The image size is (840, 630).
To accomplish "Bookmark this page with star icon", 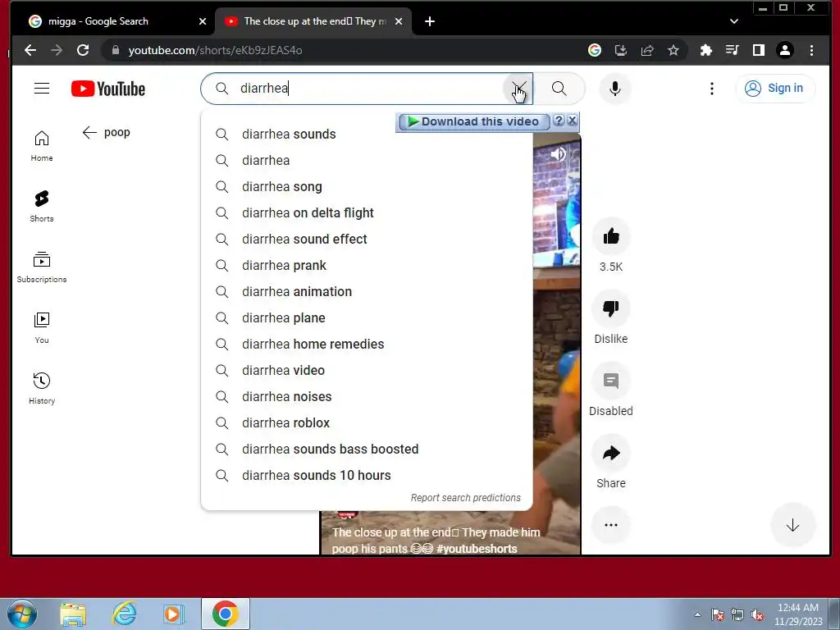I will 673,50.
